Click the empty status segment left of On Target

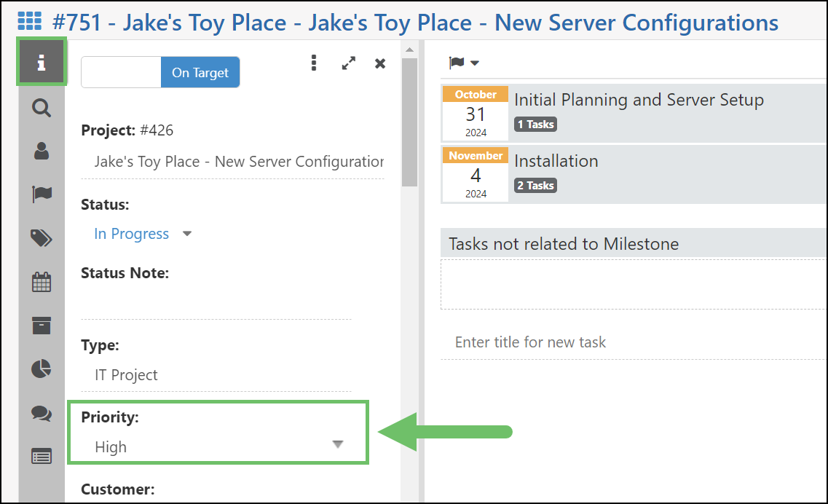121,72
